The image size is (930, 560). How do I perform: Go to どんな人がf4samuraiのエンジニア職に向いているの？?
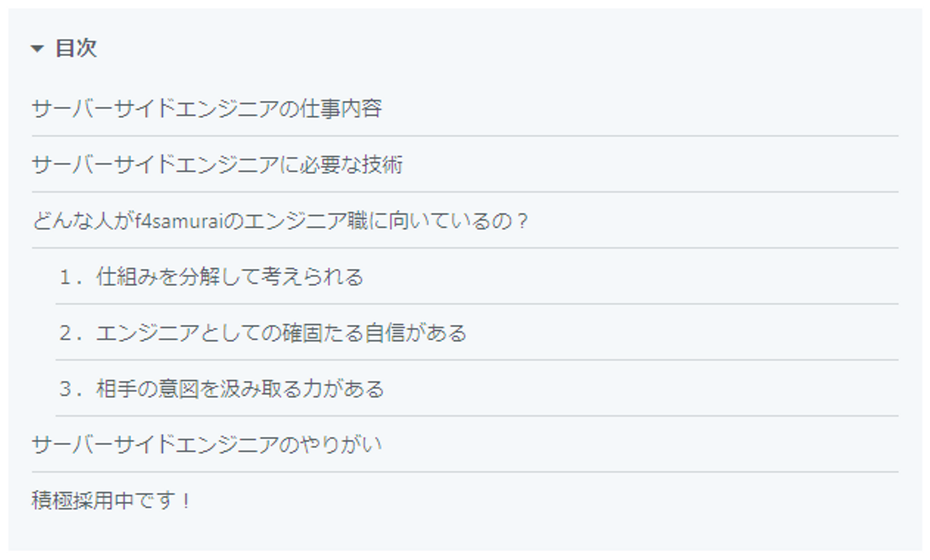pyautogui.click(x=280, y=221)
